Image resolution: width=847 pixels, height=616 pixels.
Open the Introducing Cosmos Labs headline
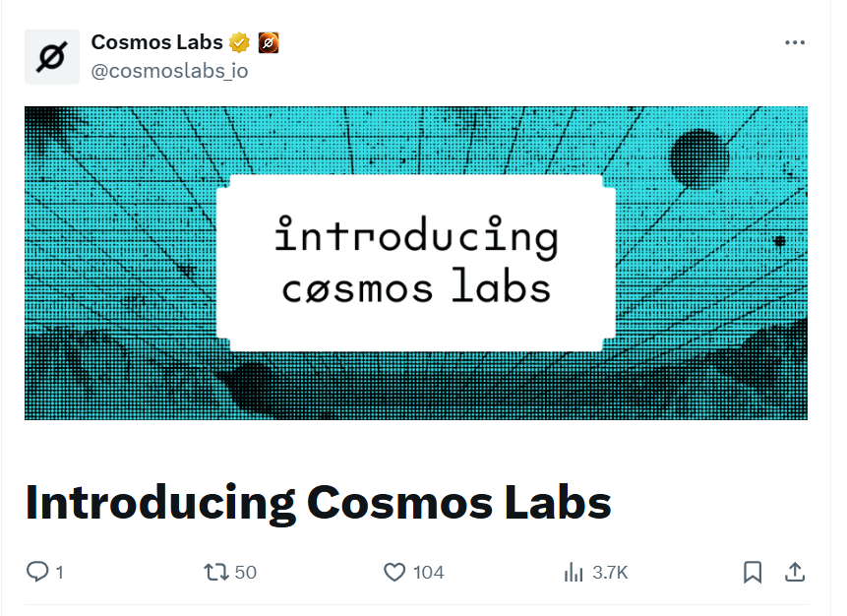pos(318,504)
